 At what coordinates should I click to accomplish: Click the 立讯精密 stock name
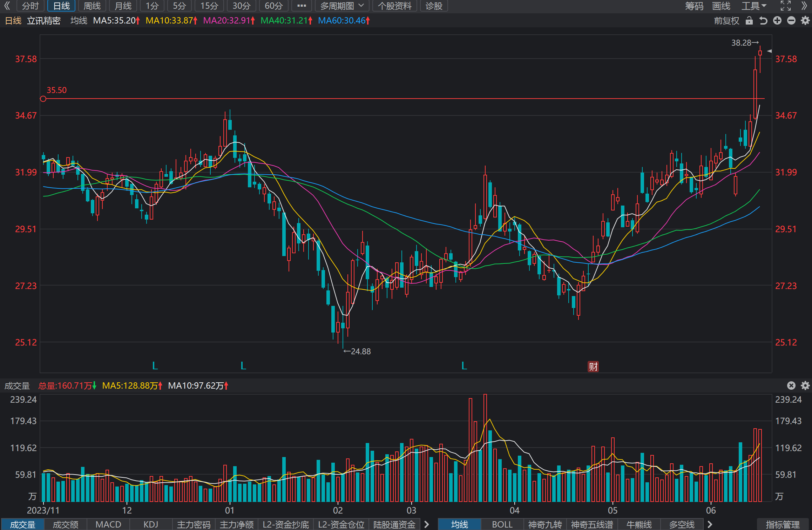click(44, 21)
